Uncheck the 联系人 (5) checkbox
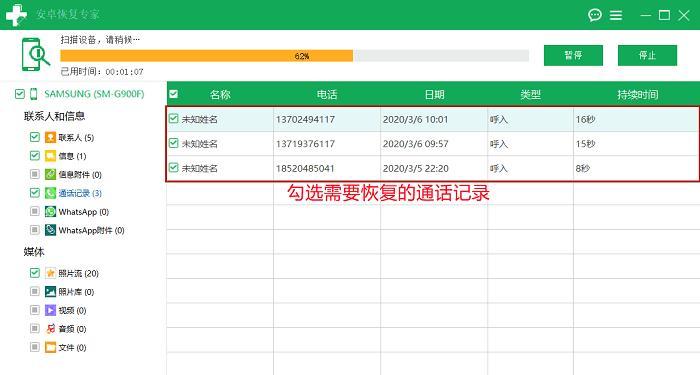700x375 pixels. click(x=34, y=137)
